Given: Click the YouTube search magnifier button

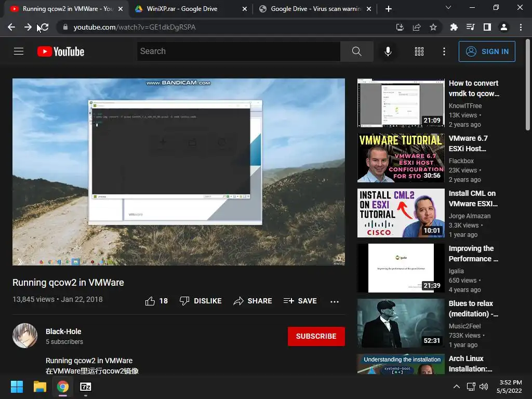Looking at the screenshot, I should pyautogui.click(x=356, y=51).
